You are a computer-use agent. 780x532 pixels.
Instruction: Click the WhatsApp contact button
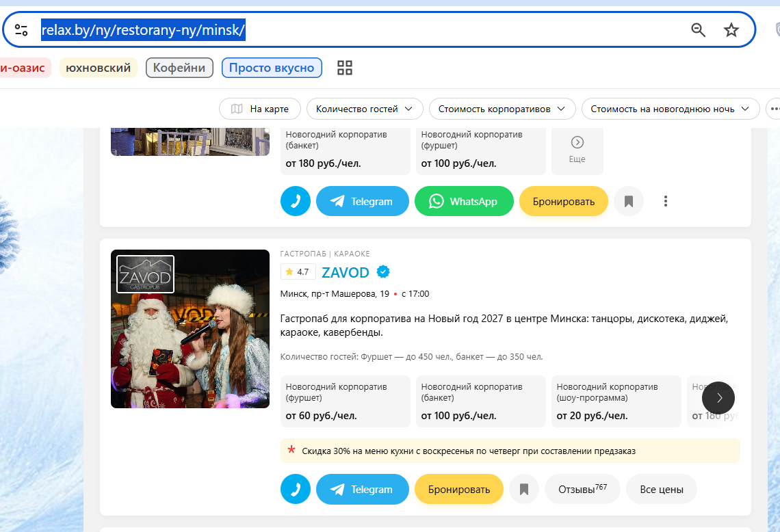point(464,201)
